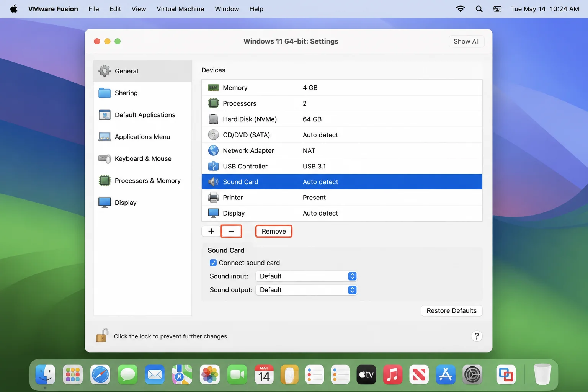588x392 pixels.
Task: Open News from the Dock
Action: (x=419, y=374)
